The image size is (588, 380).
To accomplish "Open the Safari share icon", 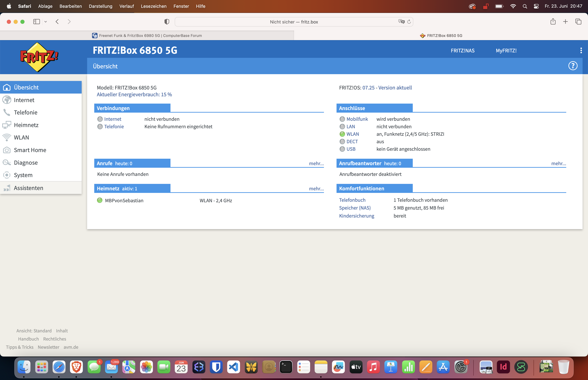I will [553, 22].
